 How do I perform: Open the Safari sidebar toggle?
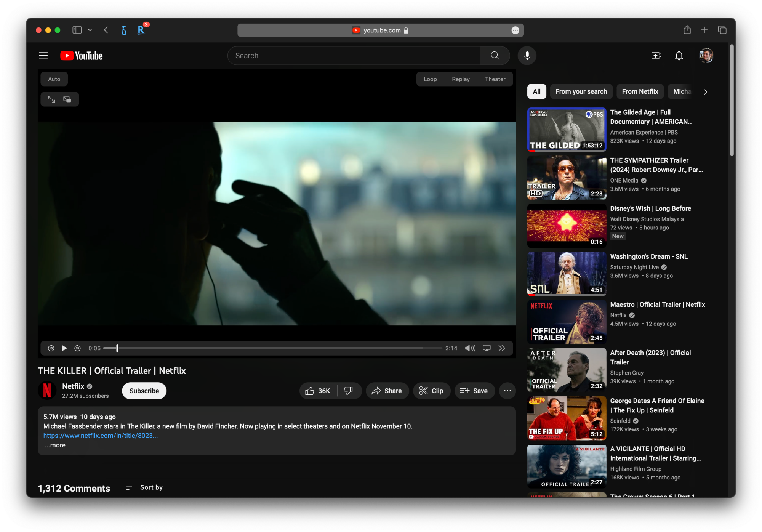(x=77, y=30)
